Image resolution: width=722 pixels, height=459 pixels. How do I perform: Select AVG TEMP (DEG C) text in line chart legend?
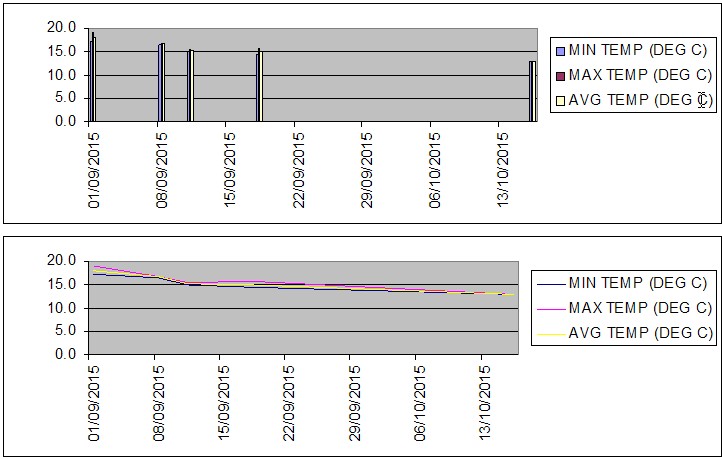[640, 332]
